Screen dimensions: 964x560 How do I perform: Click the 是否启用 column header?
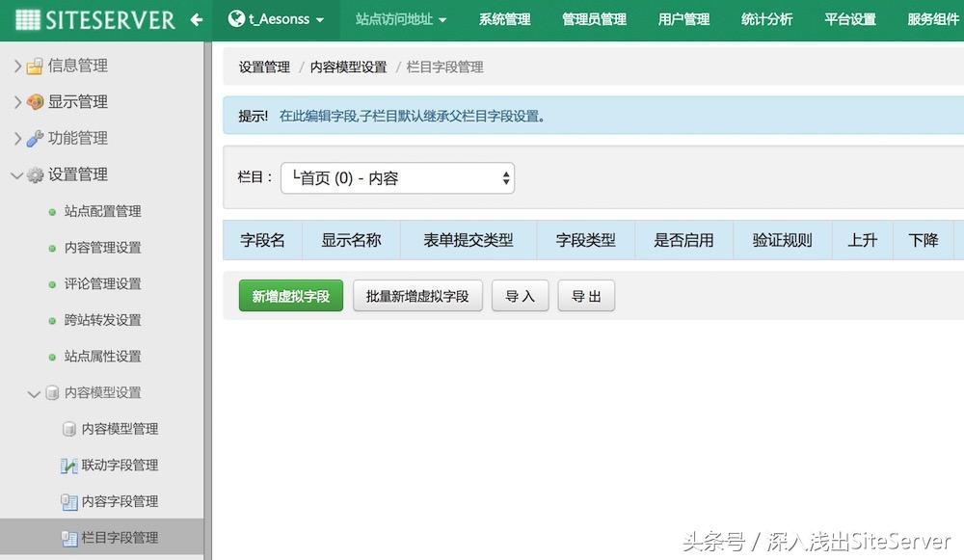(683, 240)
